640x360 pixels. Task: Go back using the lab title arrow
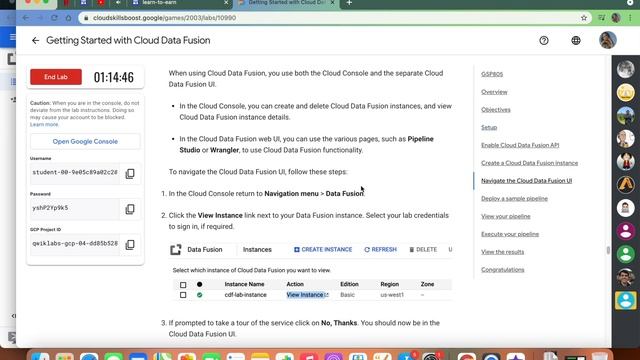pos(36,40)
